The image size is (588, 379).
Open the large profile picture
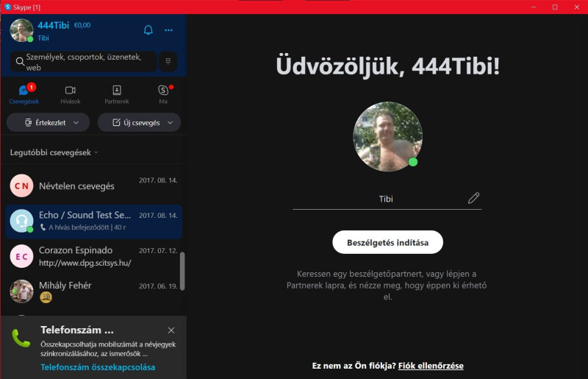tap(388, 136)
